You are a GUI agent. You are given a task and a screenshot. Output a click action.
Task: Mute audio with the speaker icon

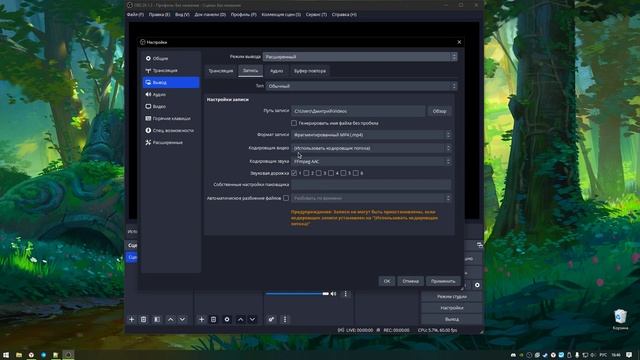[333, 293]
